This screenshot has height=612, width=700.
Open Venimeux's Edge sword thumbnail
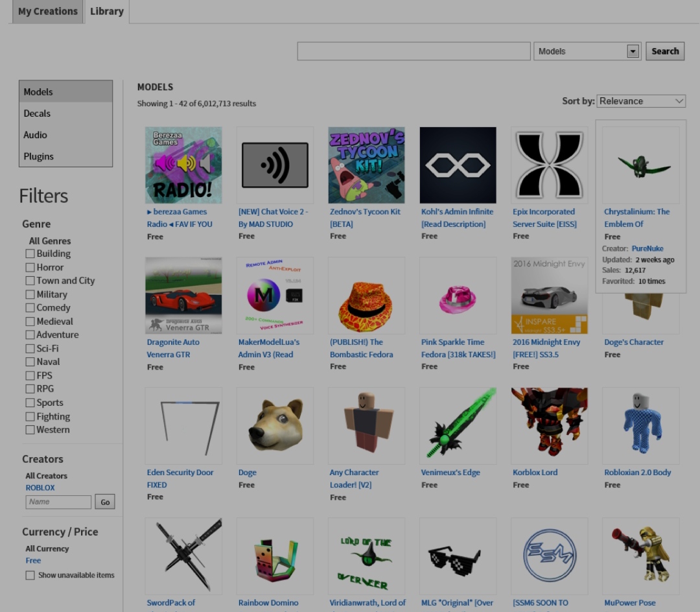(458, 426)
